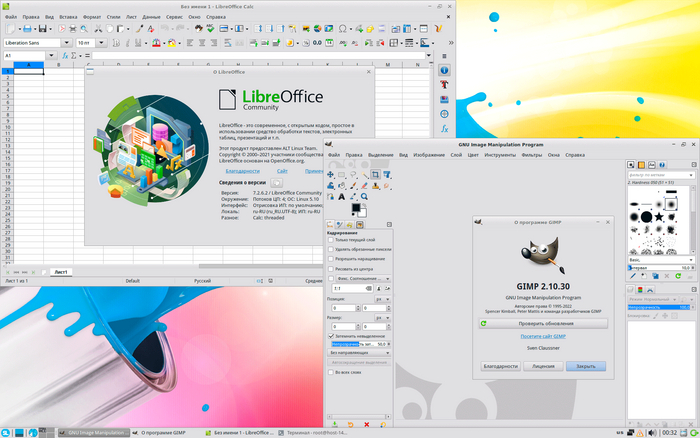700x438 pixels.
Task: Adjust the Непрозрачность затемнения slider in tool options
Action: [x=361, y=344]
